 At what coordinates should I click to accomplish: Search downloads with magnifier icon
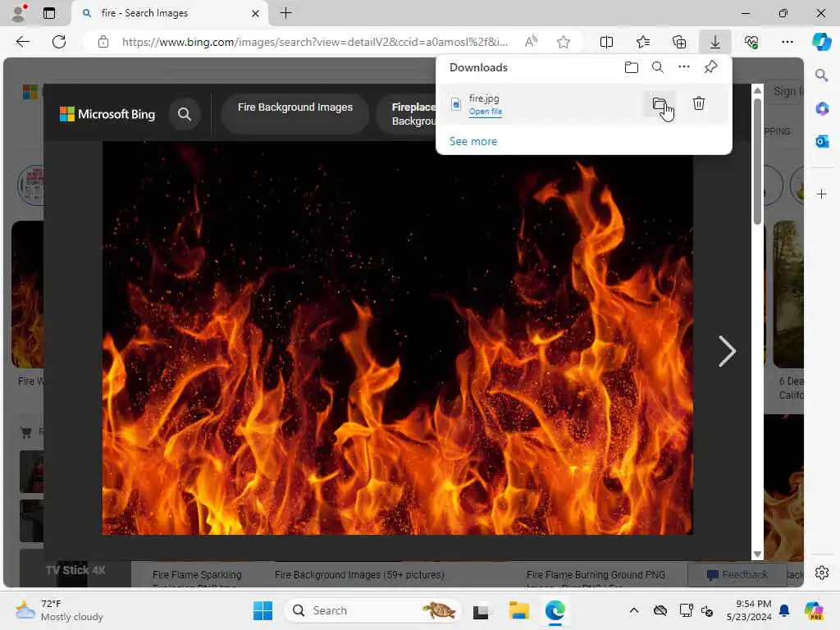(x=657, y=67)
